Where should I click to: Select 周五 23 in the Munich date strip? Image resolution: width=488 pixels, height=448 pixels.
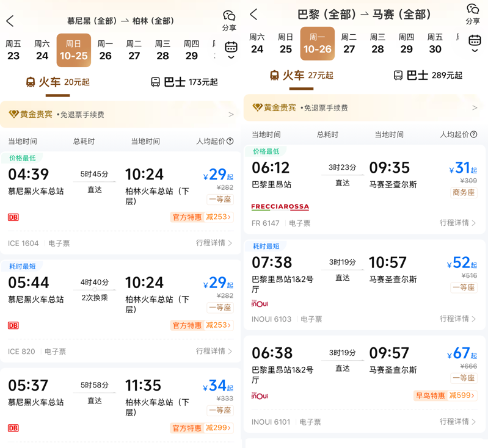[13, 50]
